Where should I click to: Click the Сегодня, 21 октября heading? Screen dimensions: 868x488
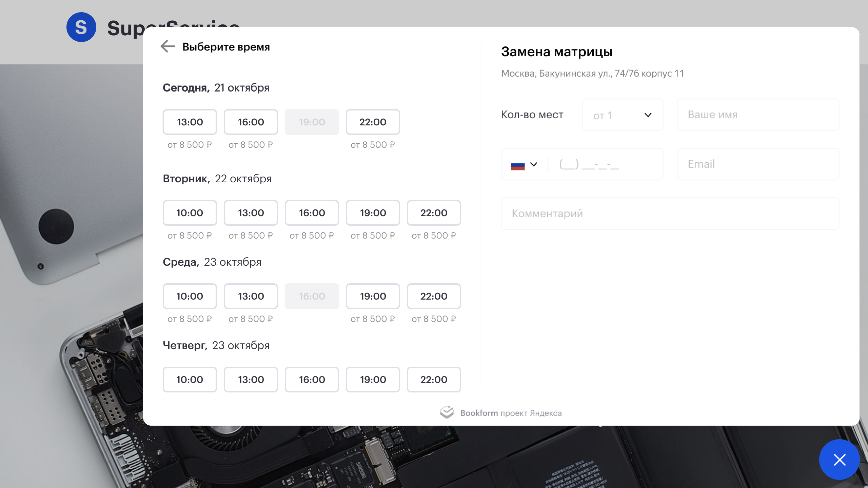pos(216,88)
